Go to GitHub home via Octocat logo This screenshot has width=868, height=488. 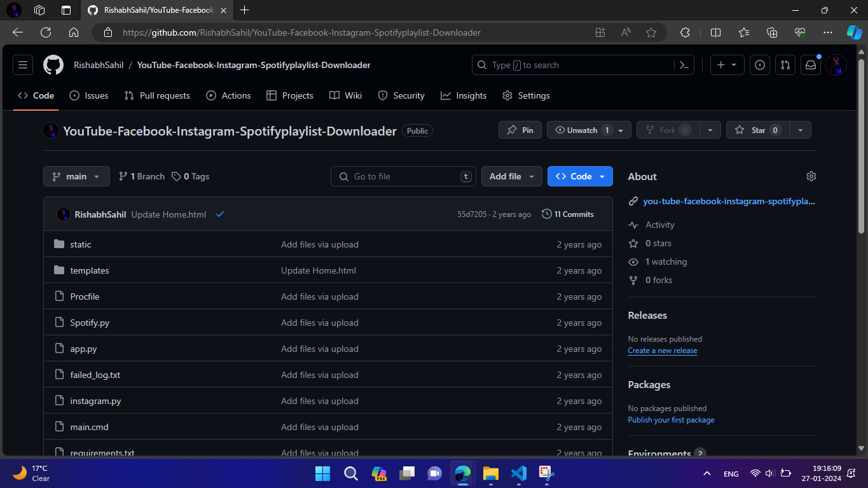pos(53,65)
